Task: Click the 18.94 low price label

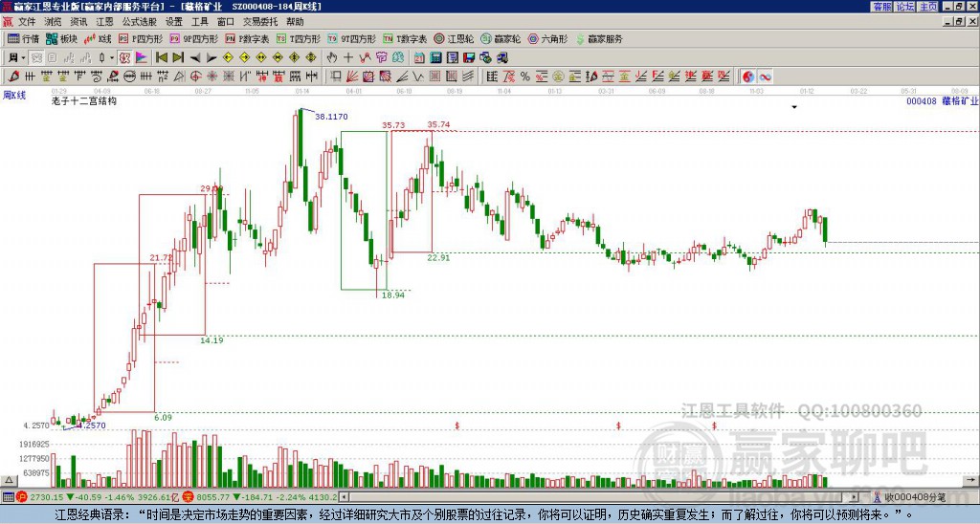Action: tap(393, 295)
